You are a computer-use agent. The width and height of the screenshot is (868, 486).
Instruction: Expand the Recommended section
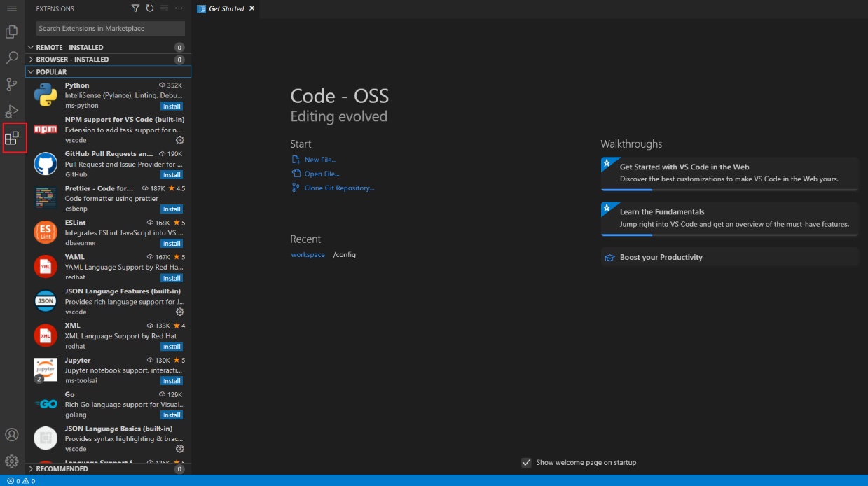[108, 469]
